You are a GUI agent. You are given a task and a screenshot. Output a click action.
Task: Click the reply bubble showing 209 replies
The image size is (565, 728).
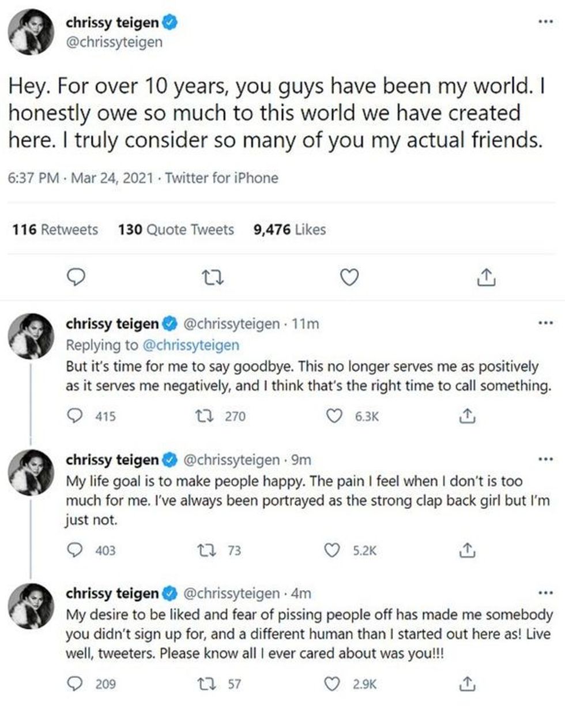pos(76,682)
